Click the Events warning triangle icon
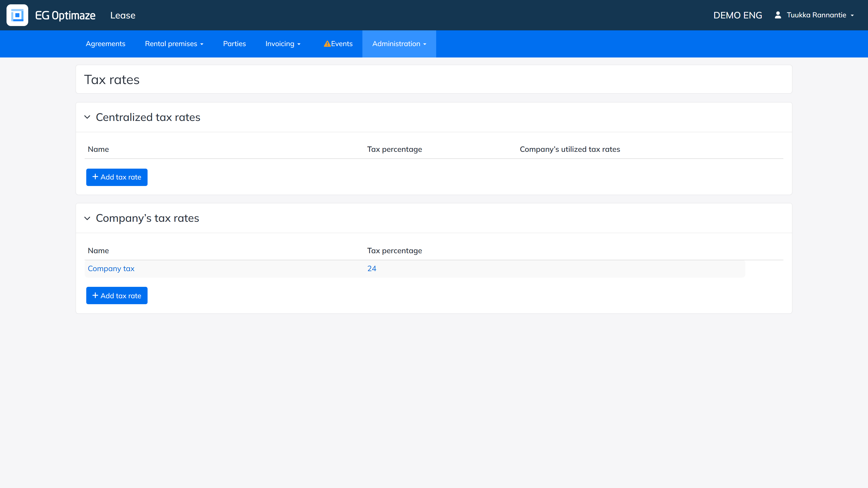 (327, 44)
